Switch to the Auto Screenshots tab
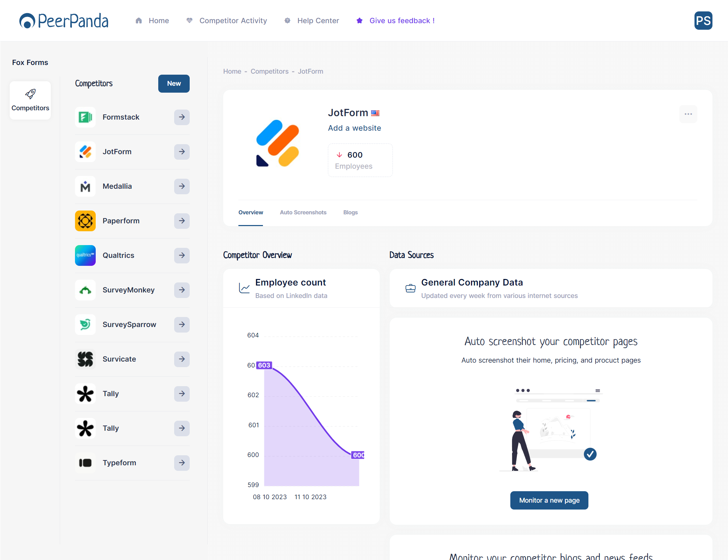728x560 pixels. [303, 212]
